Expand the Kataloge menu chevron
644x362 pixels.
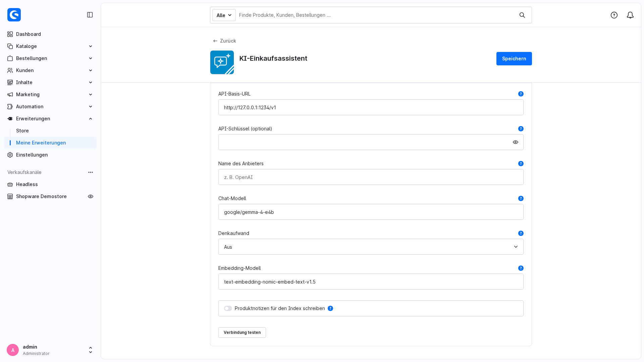[x=91, y=46]
